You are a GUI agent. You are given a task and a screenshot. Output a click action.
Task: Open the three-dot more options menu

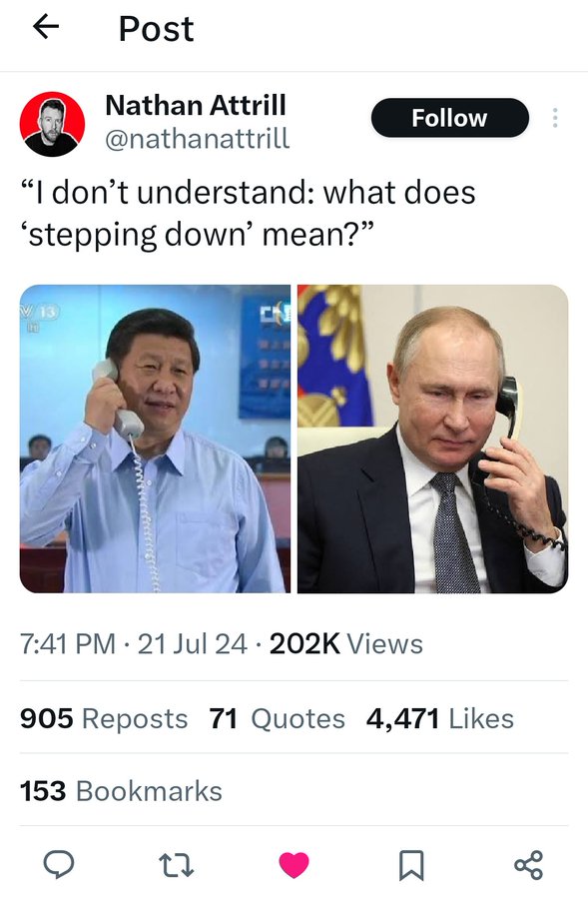554,118
